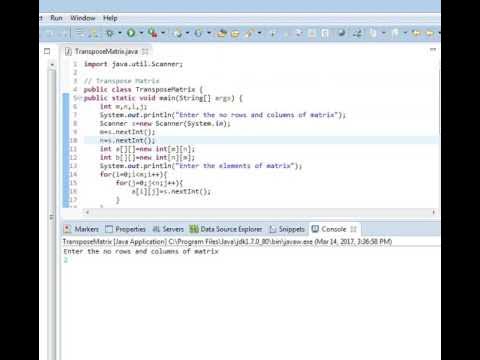Open the New Class dropdown arrow

click(209, 33)
